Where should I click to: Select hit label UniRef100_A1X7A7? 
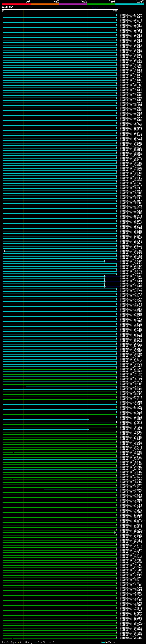point(131,261)
